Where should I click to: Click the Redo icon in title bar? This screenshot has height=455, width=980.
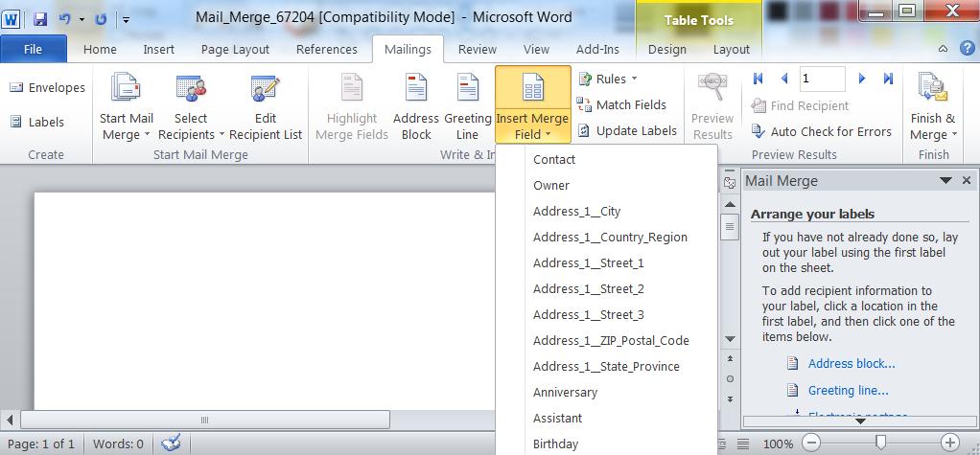[101, 19]
